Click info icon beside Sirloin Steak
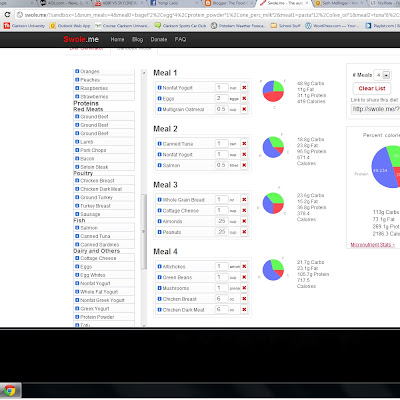Viewport: 400px width, 400px height. [x=77, y=167]
